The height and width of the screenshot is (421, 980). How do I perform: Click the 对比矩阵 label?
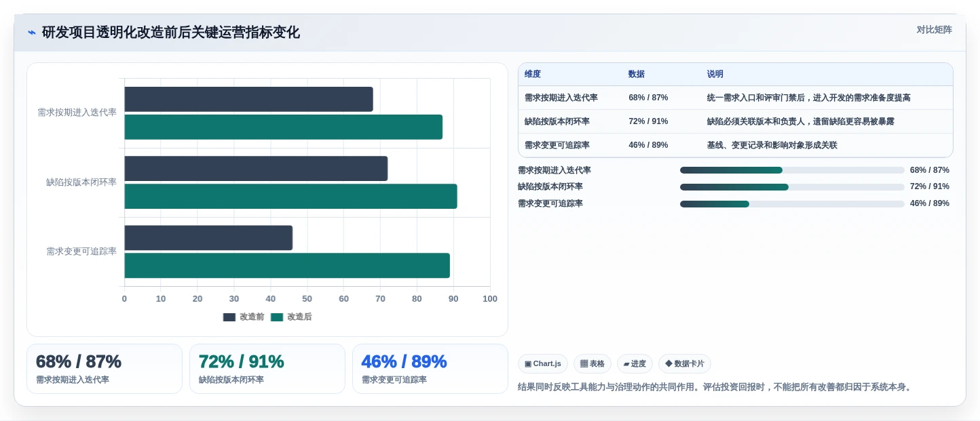pos(934,30)
